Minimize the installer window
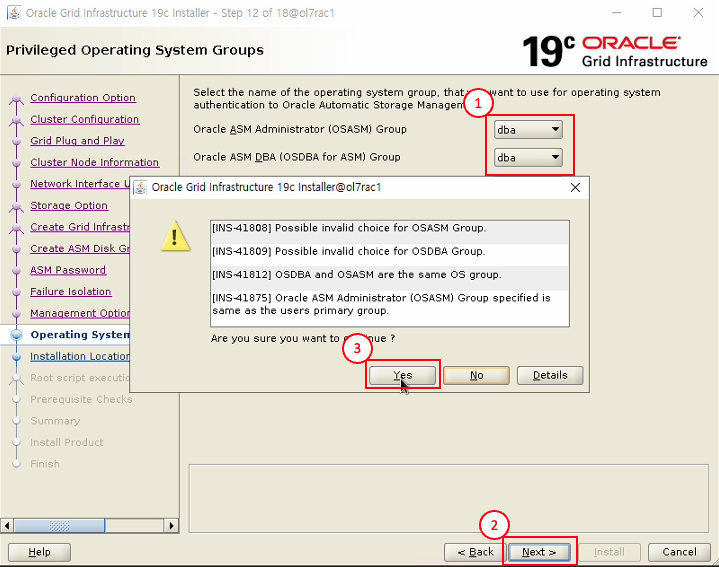Viewport: 719px width, 567px height. click(616, 13)
